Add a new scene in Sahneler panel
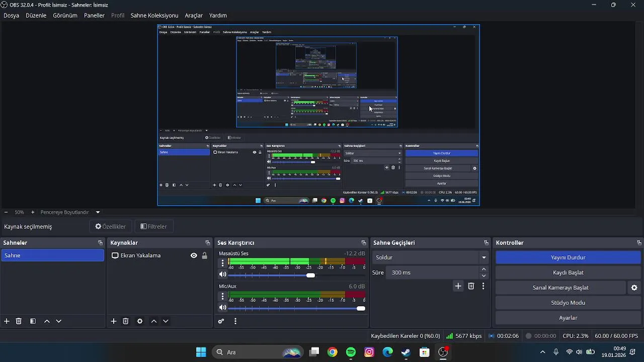Viewport: 644px width, 362px height. (x=7, y=321)
